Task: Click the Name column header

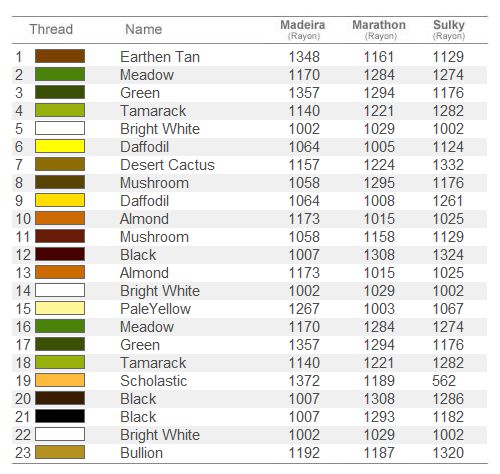Action: pos(144,29)
